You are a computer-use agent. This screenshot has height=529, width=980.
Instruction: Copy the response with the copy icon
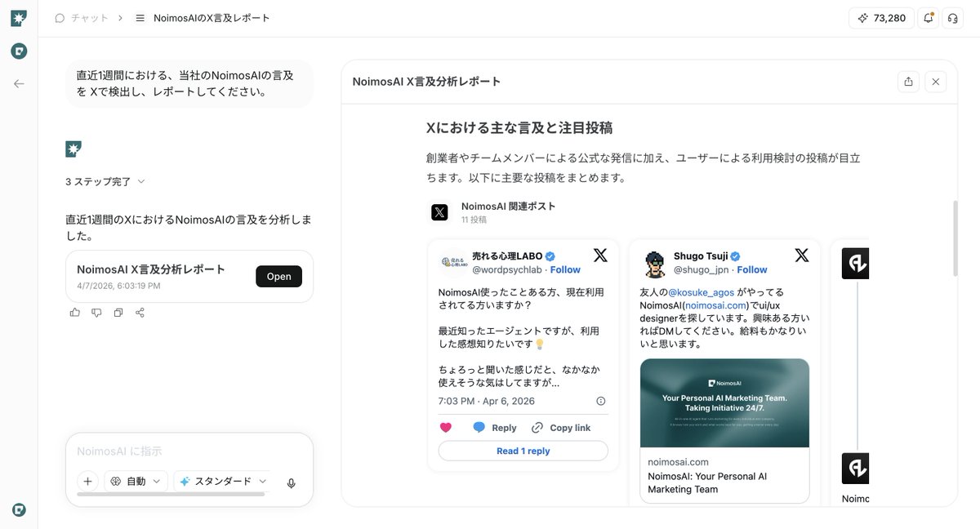(118, 313)
